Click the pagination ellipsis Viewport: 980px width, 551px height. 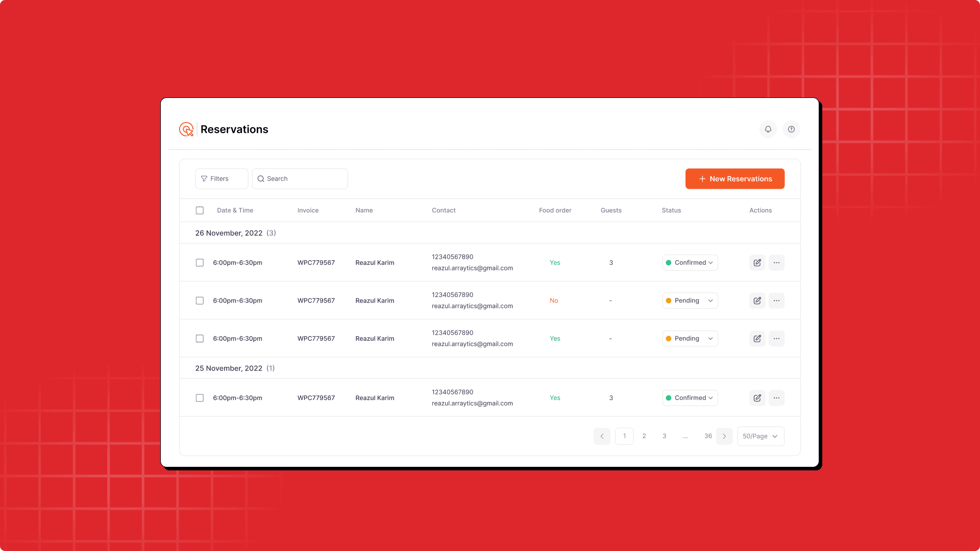click(x=685, y=436)
